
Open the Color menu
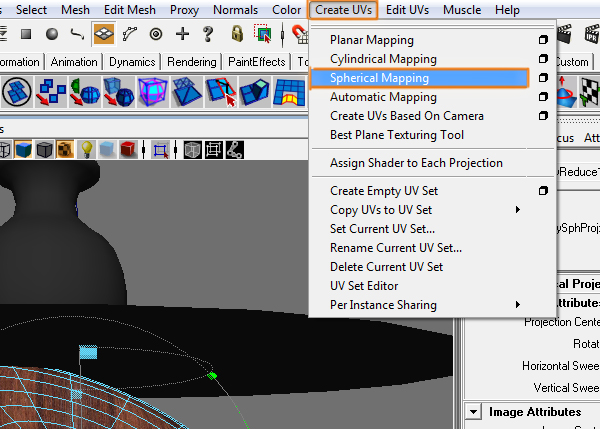pyautogui.click(x=286, y=10)
